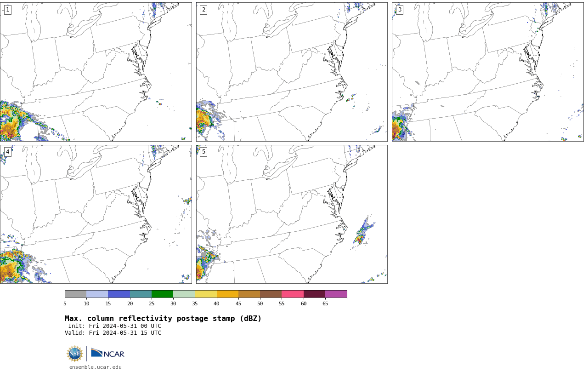Click the number 1 panel label
588x372 pixels.
(7, 10)
